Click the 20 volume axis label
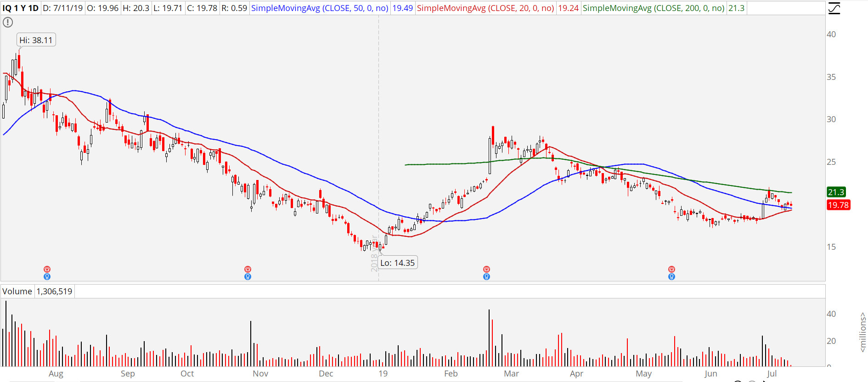Image resolution: width=868 pixels, height=382 pixels. coord(831,341)
